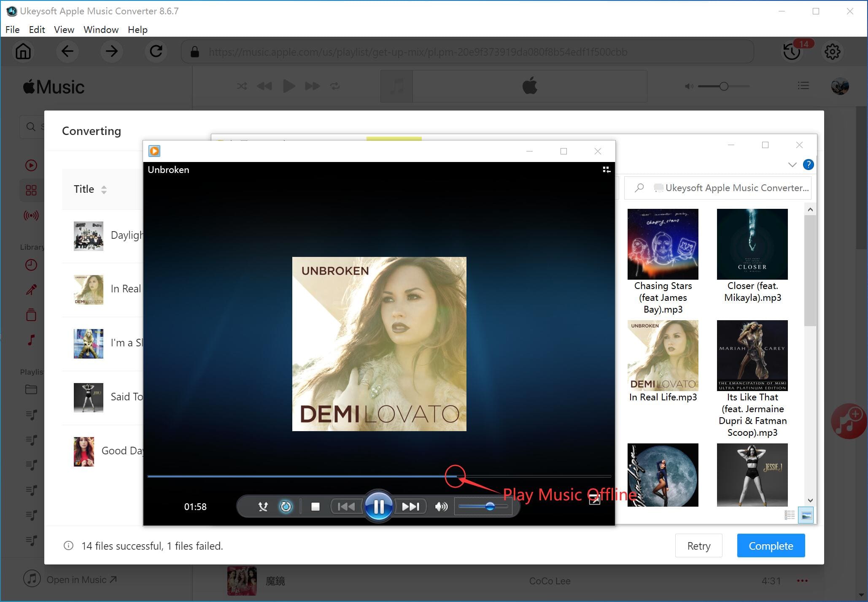Toggle repeat in the media player

click(286, 506)
